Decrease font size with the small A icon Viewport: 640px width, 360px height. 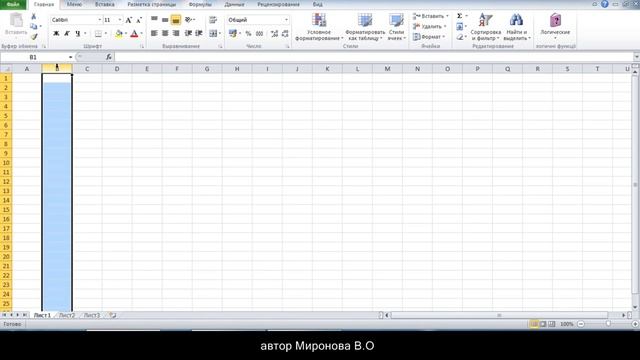point(139,20)
